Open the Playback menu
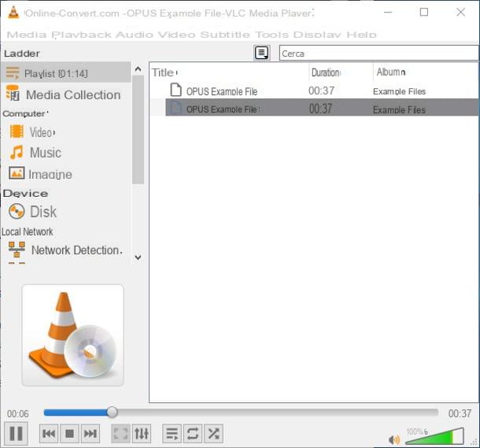This screenshot has height=448, width=480. click(x=82, y=35)
